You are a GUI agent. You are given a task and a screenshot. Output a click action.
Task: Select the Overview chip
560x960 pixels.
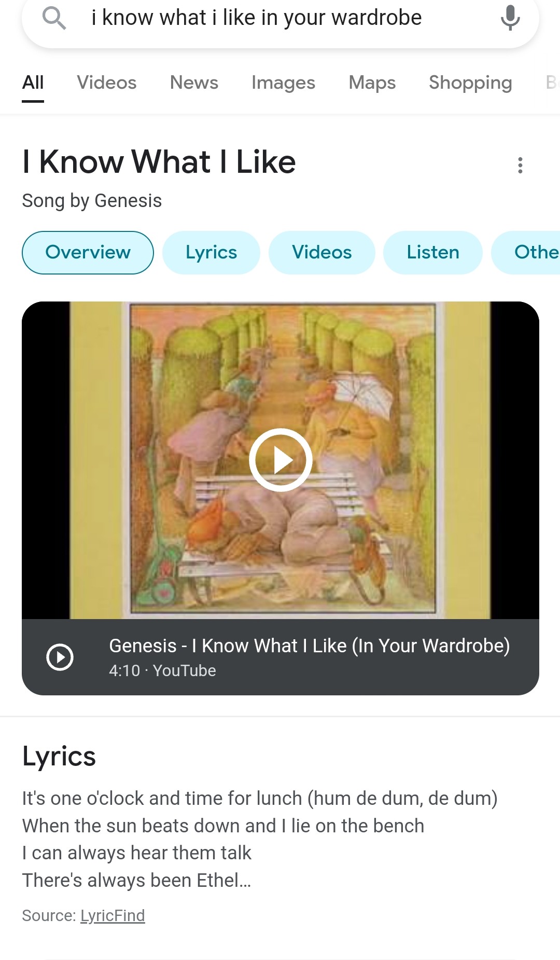88,253
